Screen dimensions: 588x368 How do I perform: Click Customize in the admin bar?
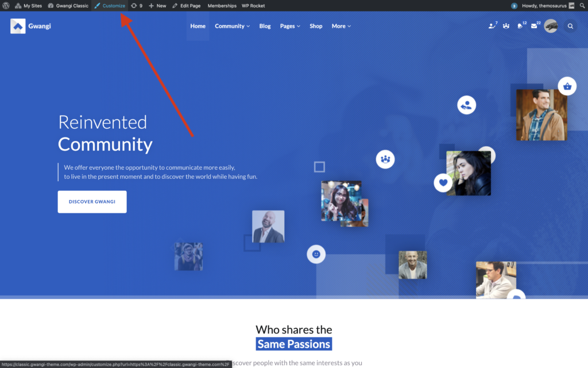pos(110,6)
